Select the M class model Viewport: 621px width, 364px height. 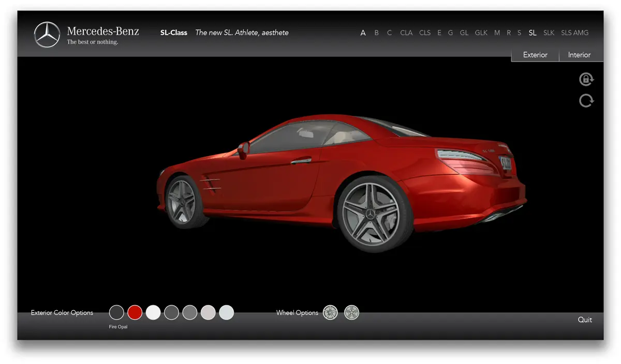497,33
